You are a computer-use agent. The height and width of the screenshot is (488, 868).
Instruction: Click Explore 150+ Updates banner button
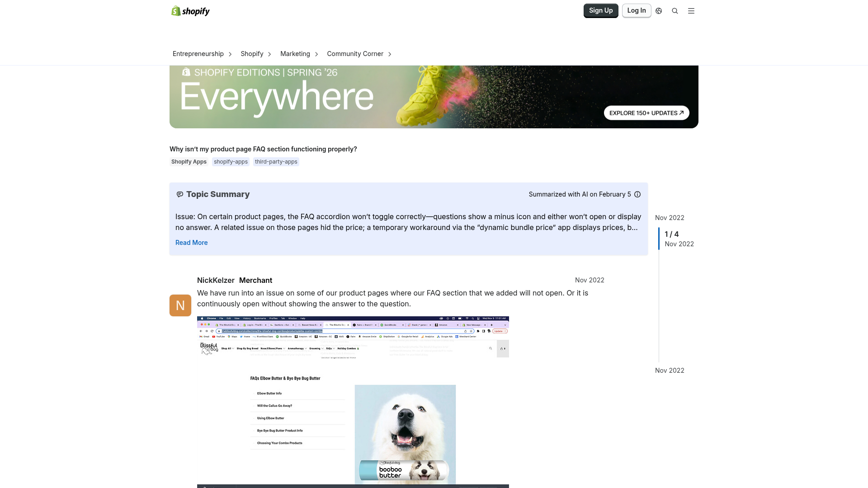coord(646,113)
